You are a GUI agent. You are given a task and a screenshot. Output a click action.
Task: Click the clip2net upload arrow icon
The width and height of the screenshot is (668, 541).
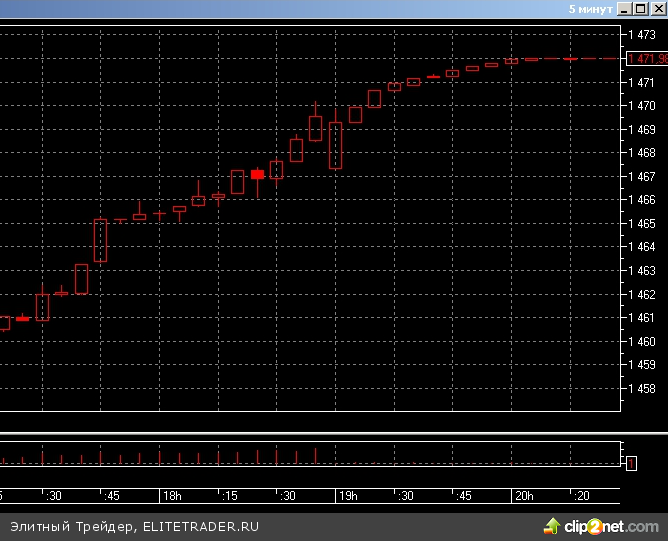(551, 525)
